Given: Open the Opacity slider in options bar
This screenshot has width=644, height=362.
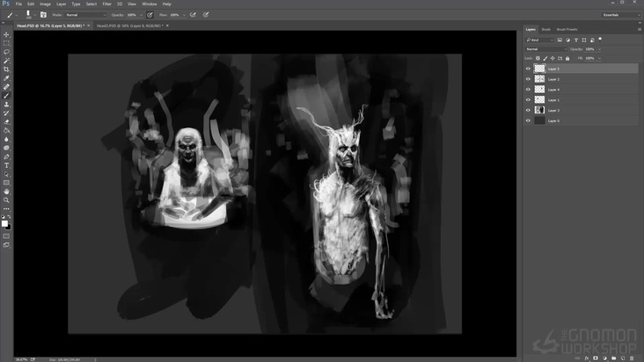Looking at the screenshot, I should click(141, 15).
